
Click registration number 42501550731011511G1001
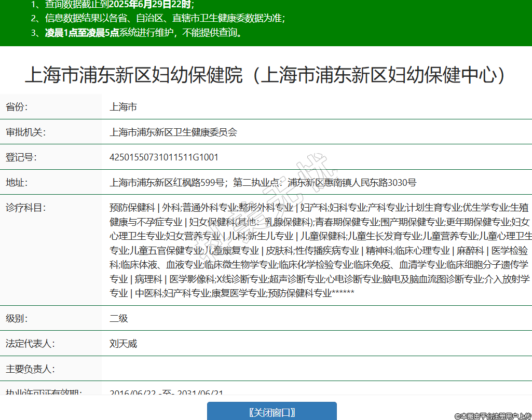pyautogui.click(x=164, y=157)
